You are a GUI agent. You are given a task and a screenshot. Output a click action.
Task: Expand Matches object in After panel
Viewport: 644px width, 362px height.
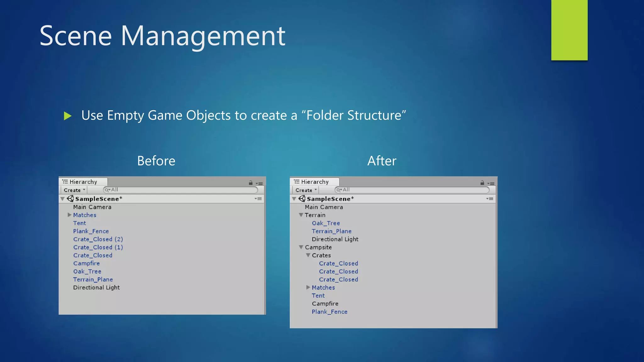tap(308, 287)
